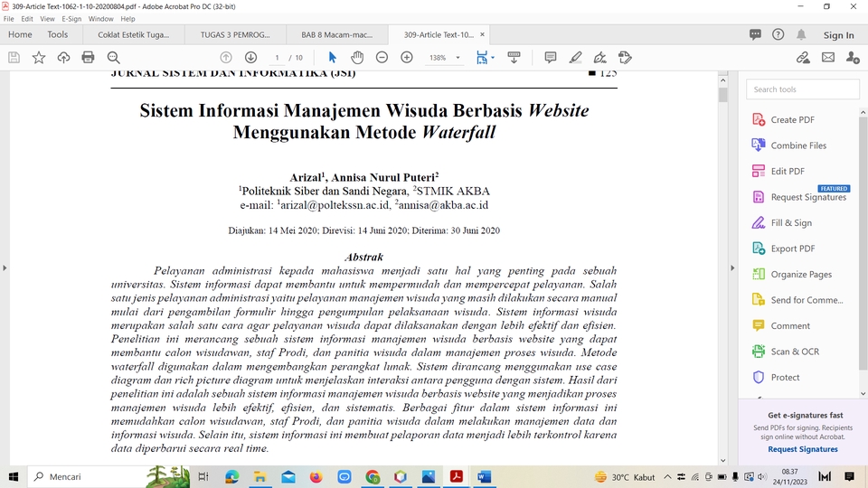Screen dimensions: 868x488
Task: Open notifications bell icon
Action: click(801, 35)
